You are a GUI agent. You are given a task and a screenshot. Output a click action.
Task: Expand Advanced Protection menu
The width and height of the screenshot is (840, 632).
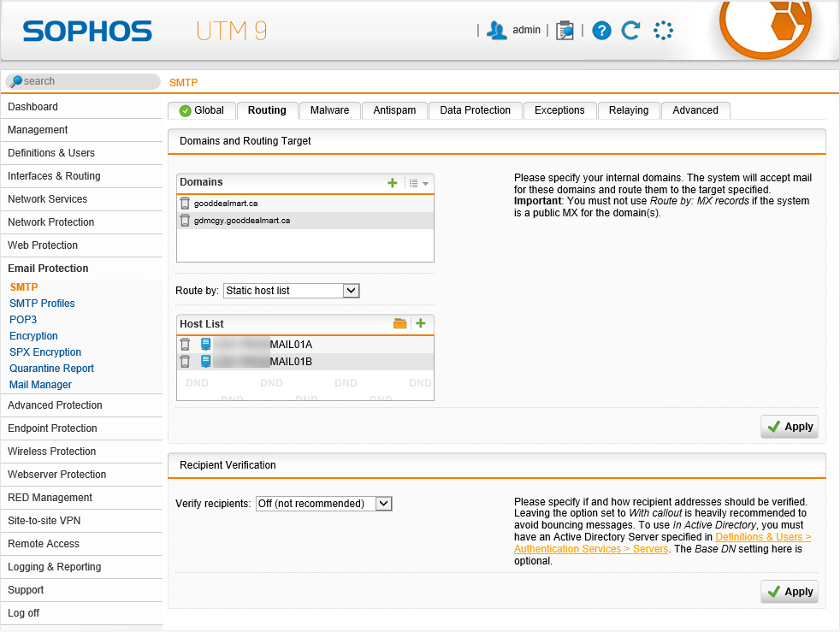point(82,405)
